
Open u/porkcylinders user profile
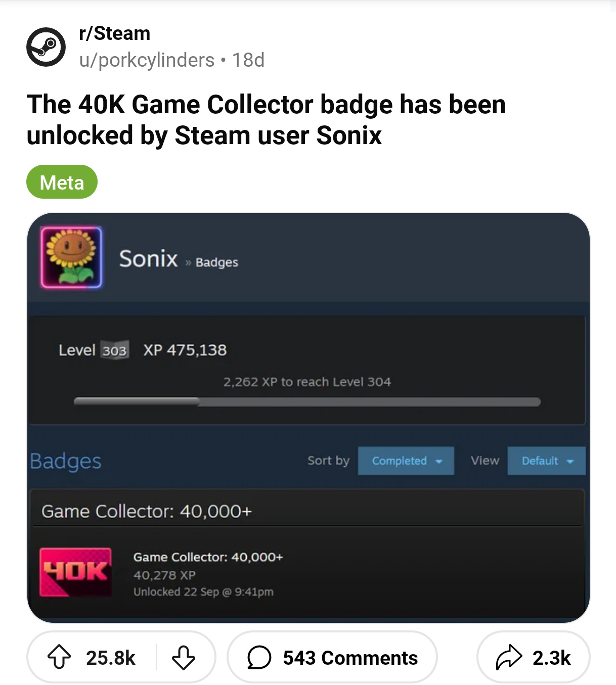147,60
